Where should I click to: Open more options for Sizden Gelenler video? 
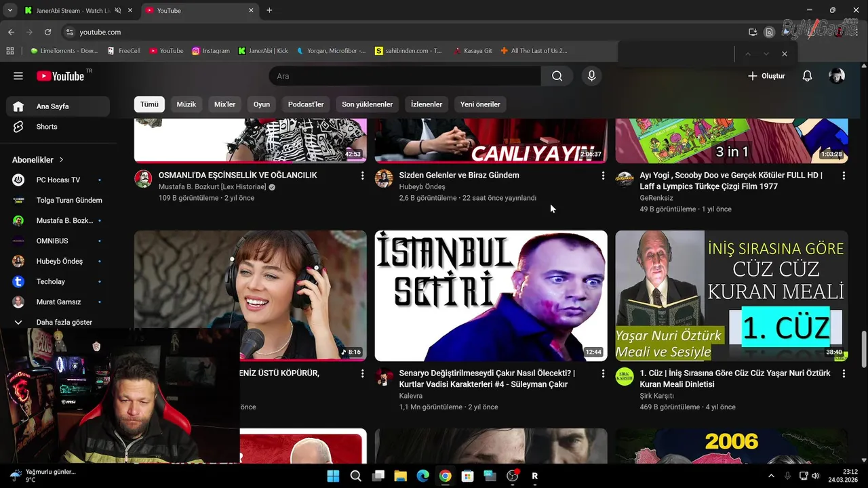coord(603,176)
